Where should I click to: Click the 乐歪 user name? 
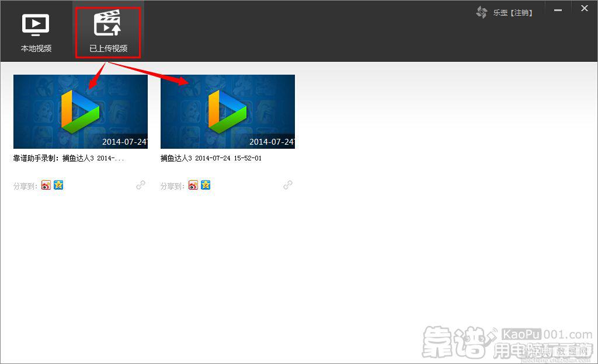(x=500, y=13)
